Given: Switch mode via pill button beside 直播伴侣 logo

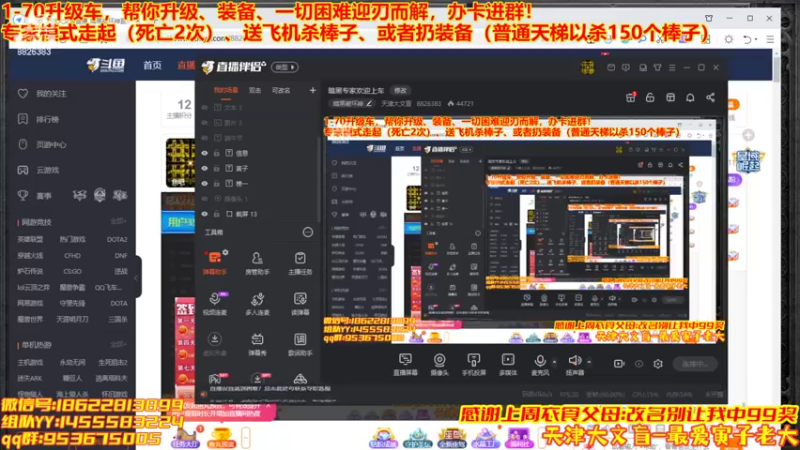Looking at the screenshot, I should pyautogui.click(x=285, y=67).
